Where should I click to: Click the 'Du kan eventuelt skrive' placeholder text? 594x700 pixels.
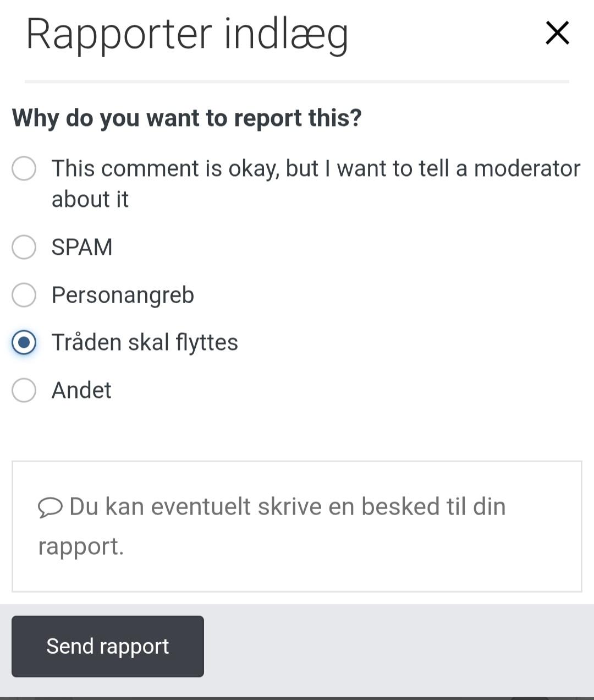pyautogui.click(x=287, y=507)
